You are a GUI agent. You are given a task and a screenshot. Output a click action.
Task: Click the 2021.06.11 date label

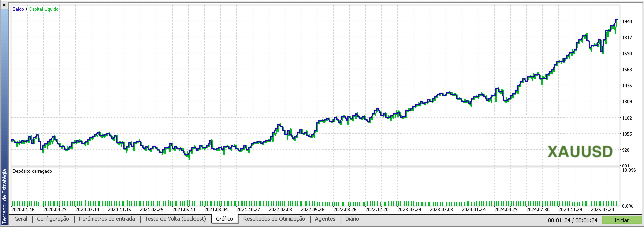pos(184,210)
